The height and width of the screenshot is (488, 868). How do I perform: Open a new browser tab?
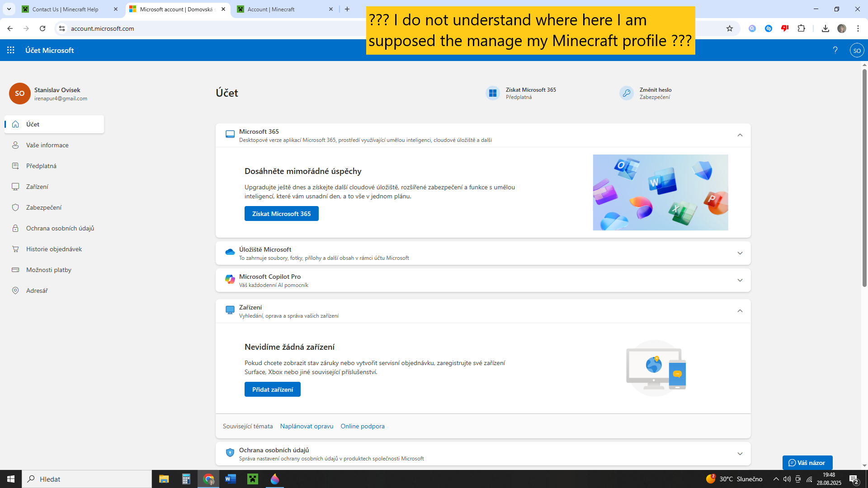(x=347, y=9)
